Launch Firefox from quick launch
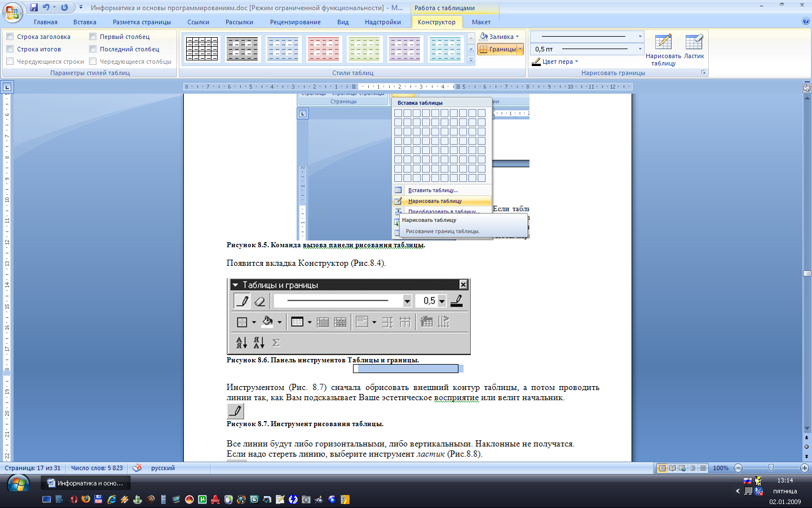This screenshot has height=508, width=812. point(86,500)
